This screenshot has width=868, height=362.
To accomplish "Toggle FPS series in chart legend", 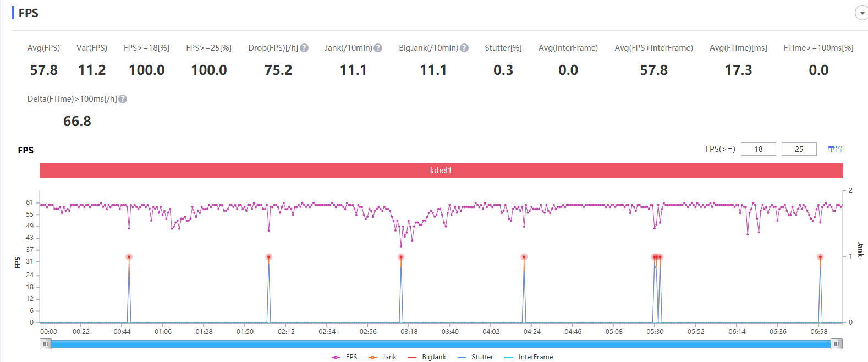I will [x=344, y=357].
